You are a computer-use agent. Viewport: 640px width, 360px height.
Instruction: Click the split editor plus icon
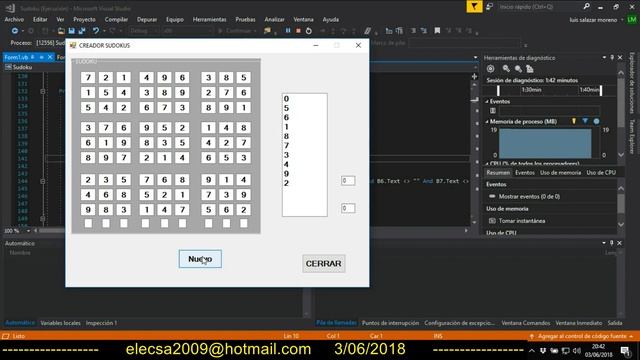(x=474, y=76)
